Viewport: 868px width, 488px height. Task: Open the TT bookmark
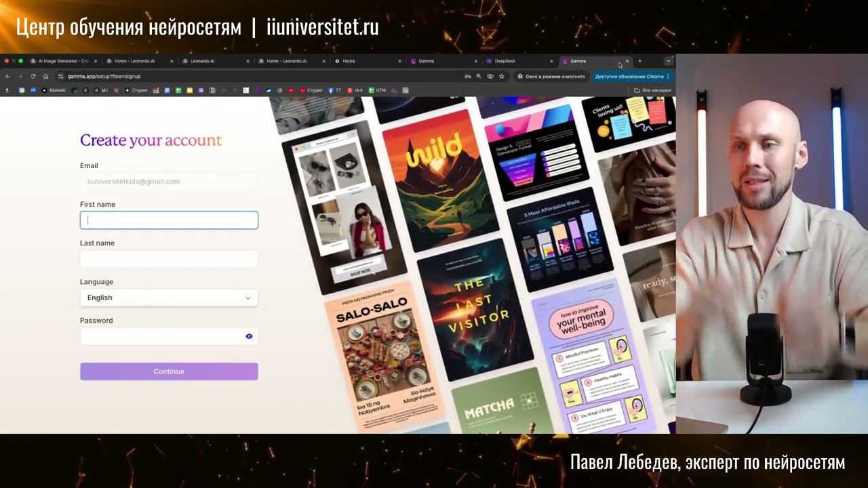click(x=334, y=90)
